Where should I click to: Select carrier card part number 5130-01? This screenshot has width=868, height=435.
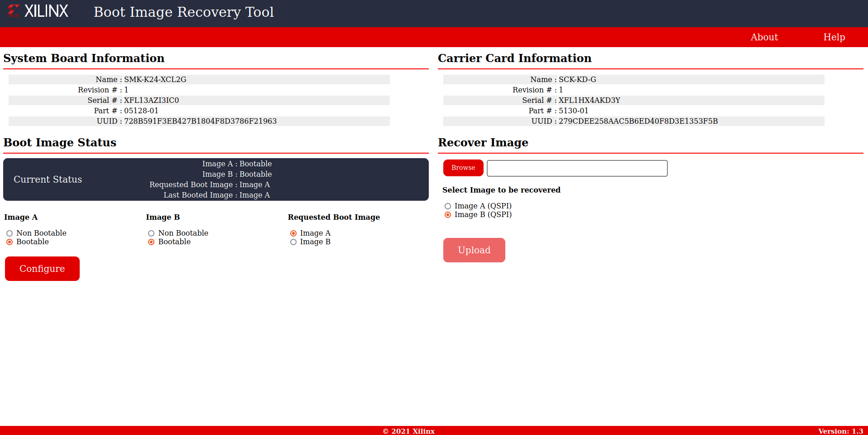[x=573, y=111]
